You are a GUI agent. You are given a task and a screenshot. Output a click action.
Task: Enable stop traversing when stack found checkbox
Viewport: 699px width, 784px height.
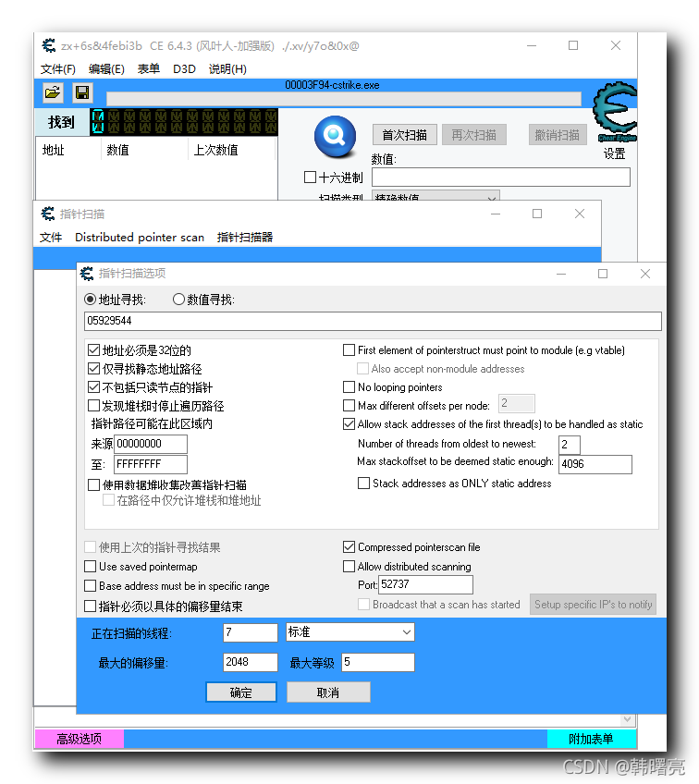93,406
